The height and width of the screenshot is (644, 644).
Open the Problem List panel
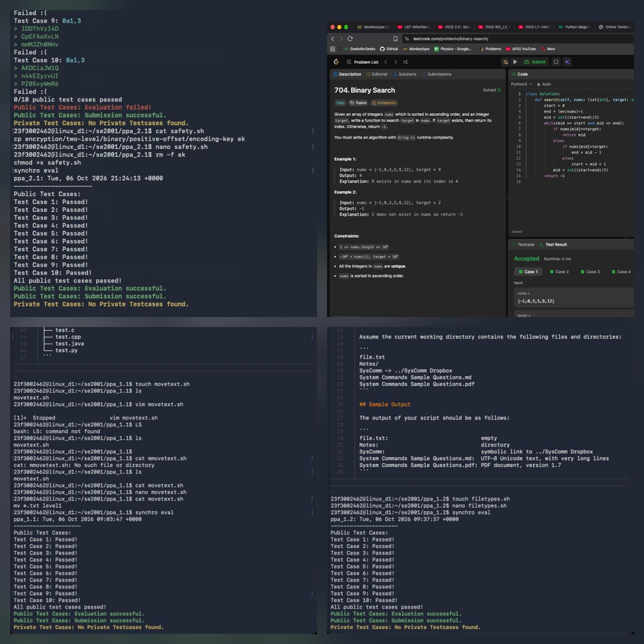(x=362, y=62)
